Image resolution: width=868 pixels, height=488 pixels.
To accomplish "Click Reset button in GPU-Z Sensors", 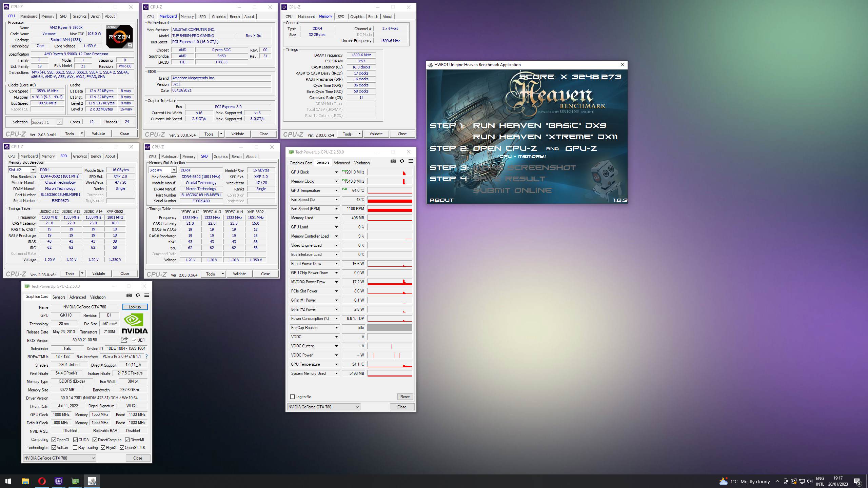I will pos(405,397).
